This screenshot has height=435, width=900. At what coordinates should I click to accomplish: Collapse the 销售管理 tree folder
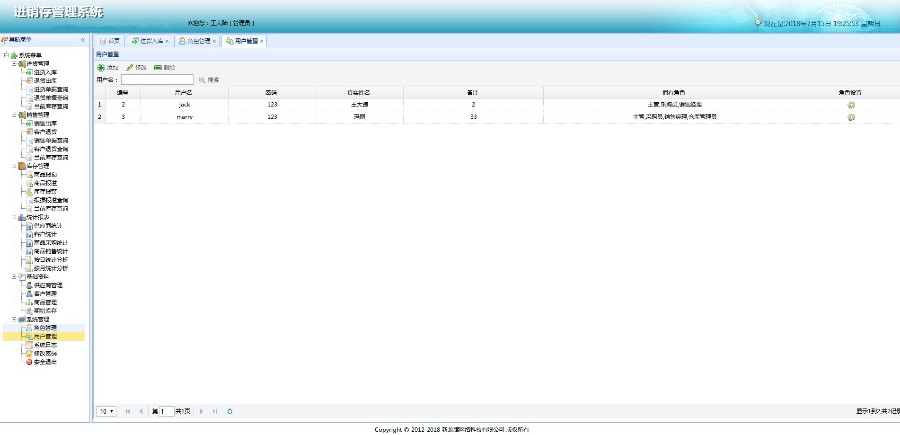click(x=14, y=115)
